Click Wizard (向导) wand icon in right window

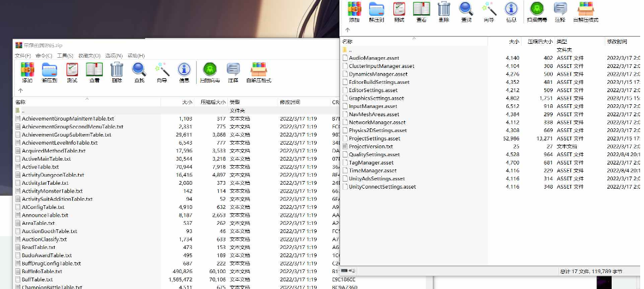click(489, 11)
